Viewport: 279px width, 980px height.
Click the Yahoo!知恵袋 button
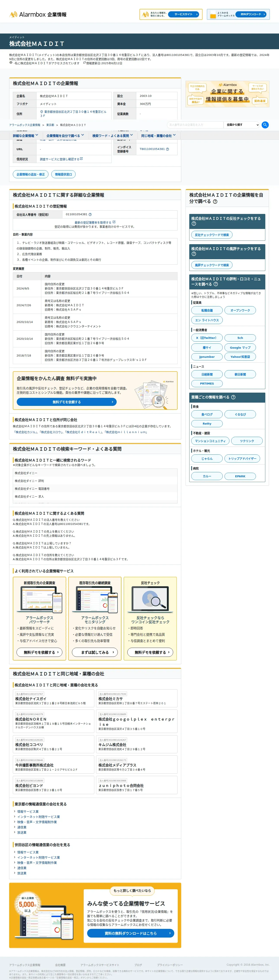(x=240, y=357)
